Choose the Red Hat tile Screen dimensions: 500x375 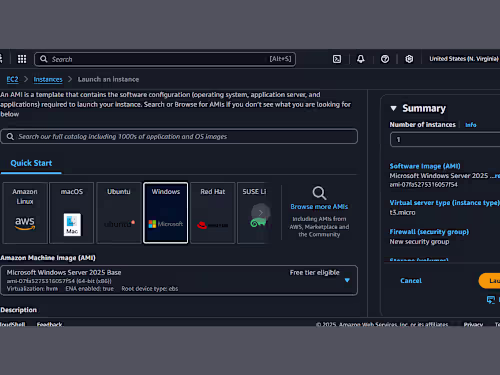tap(213, 213)
